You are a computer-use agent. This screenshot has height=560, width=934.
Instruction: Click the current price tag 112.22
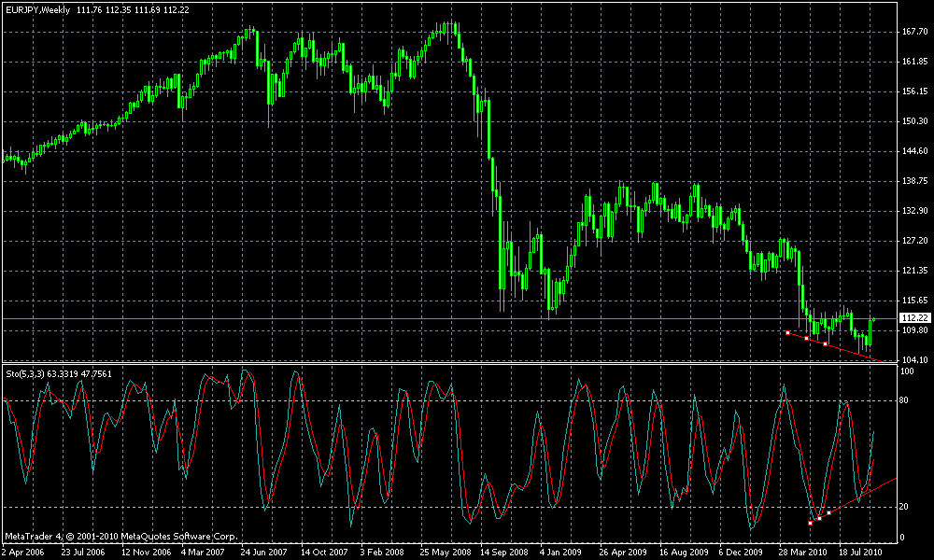point(915,317)
